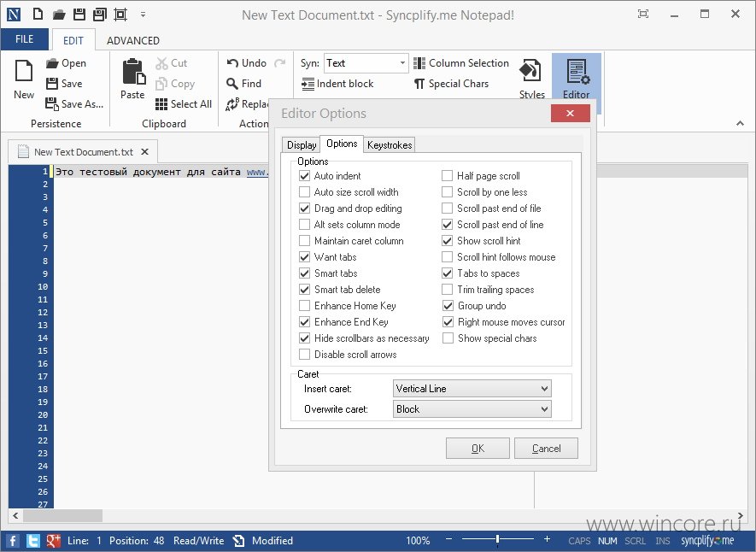This screenshot has width=756, height=552.
Task: Switch to the Display tab in Editor Options
Action: coord(302,144)
